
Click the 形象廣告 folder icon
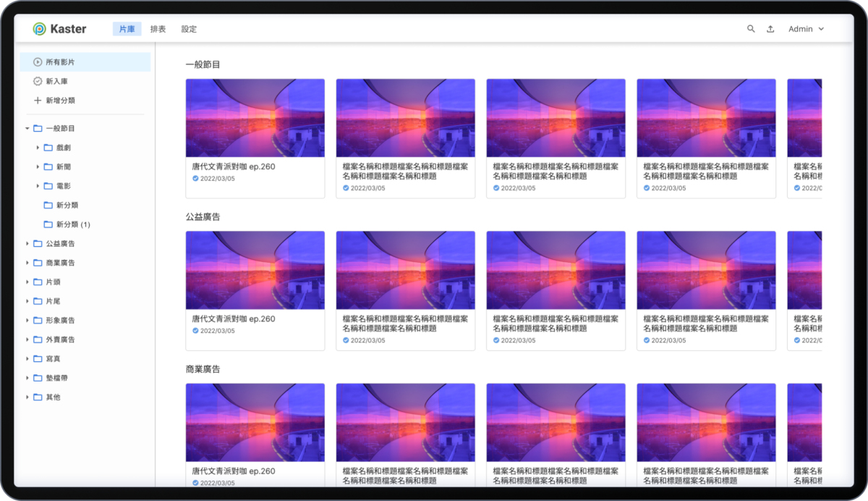point(38,320)
